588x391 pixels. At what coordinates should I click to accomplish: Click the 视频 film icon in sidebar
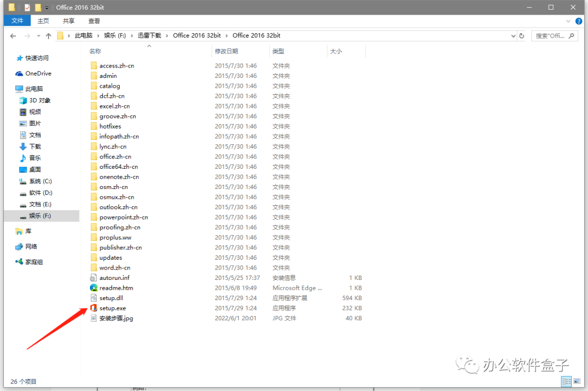[23, 112]
